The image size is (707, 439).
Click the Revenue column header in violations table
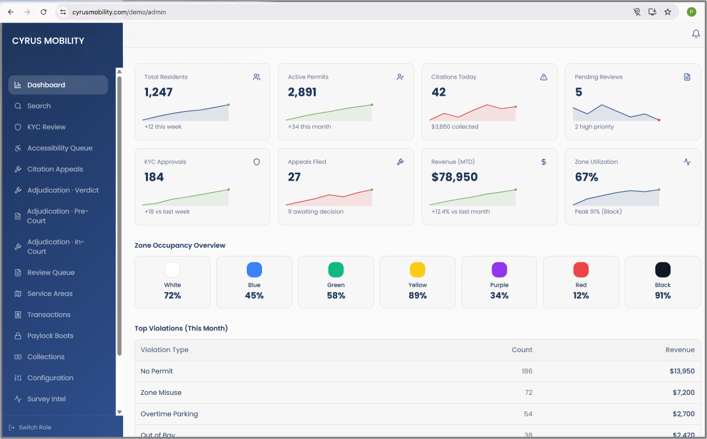coord(680,350)
